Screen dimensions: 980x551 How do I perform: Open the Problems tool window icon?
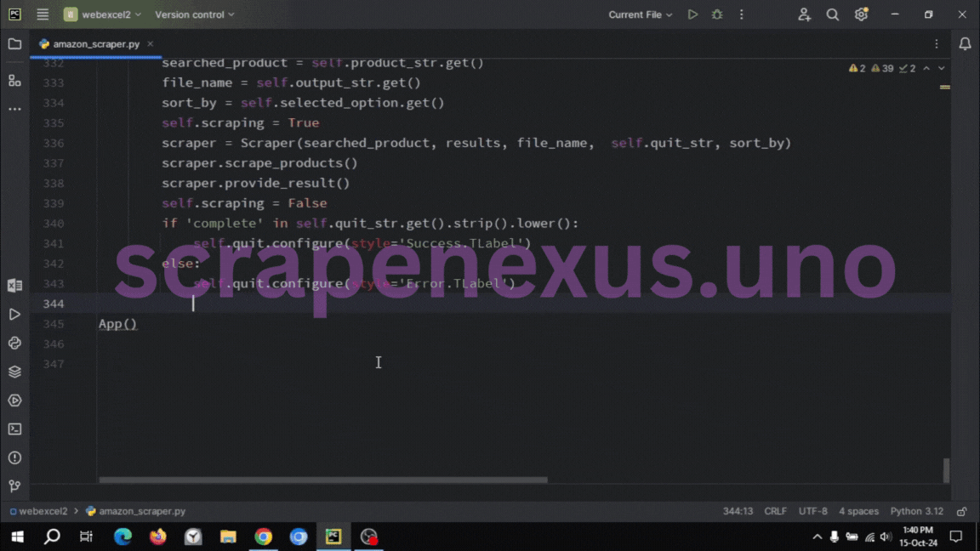coord(14,458)
